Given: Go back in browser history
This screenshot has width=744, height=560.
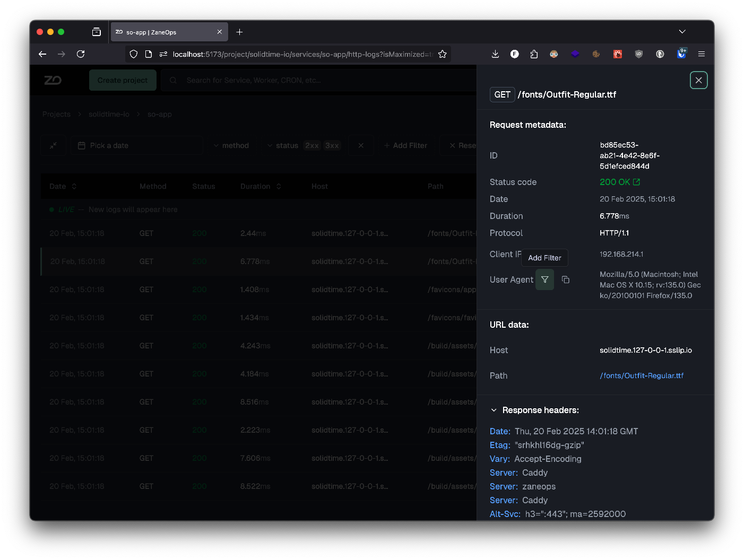Looking at the screenshot, I should [42, 54].
